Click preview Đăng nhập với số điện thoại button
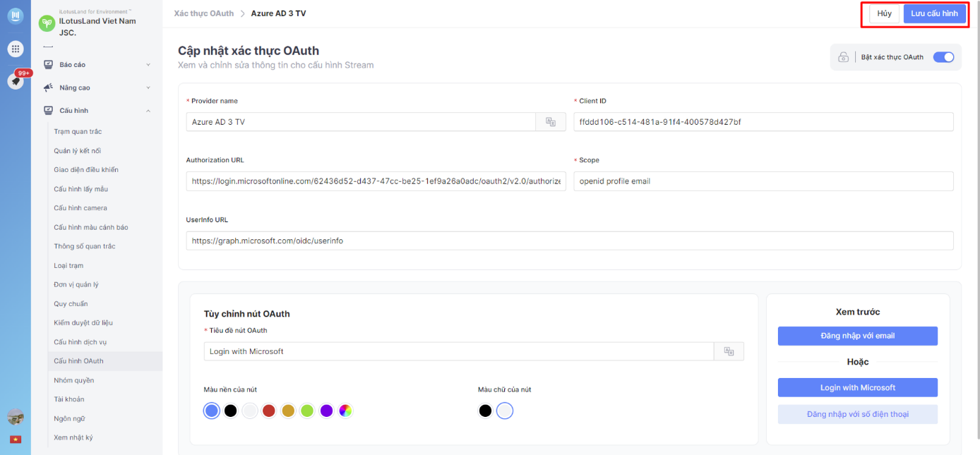This screenshot has height=455, width=980. pos(858,414)
